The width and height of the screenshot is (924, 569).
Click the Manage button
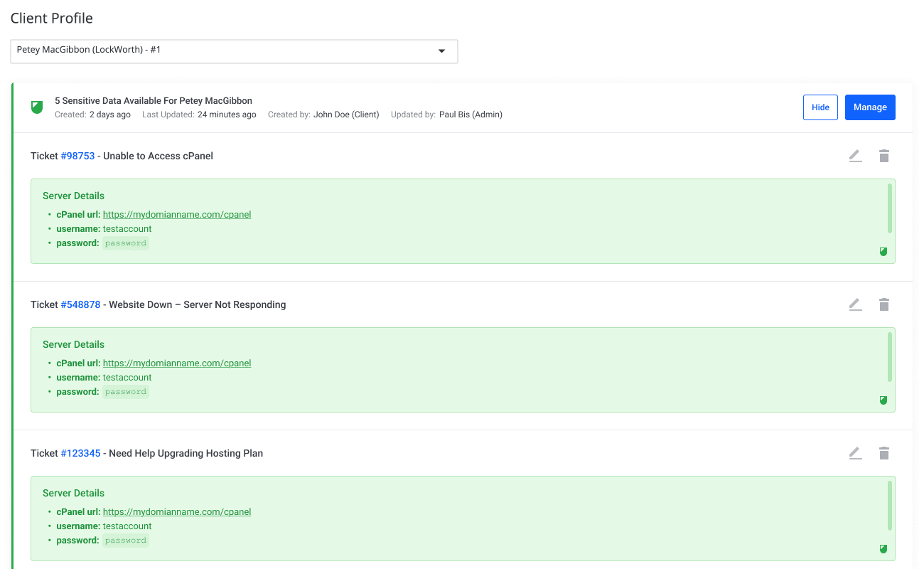pyautogui.click(x=870, y=107)
